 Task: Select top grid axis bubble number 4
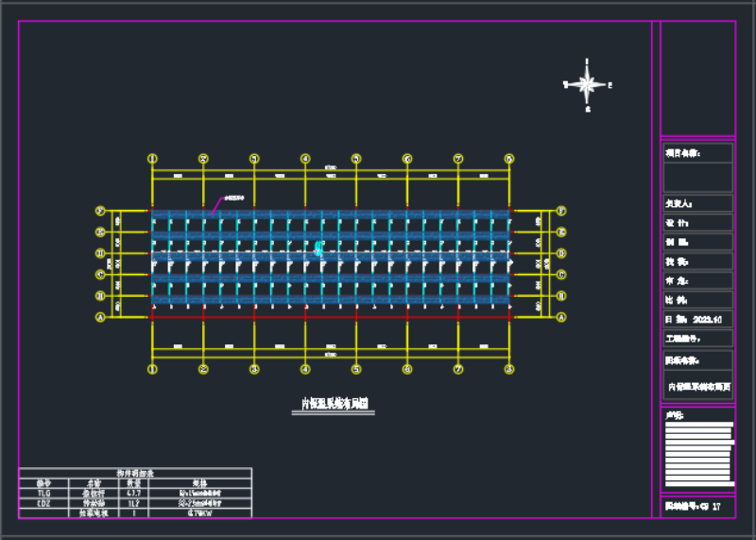[x=305, y=159]
